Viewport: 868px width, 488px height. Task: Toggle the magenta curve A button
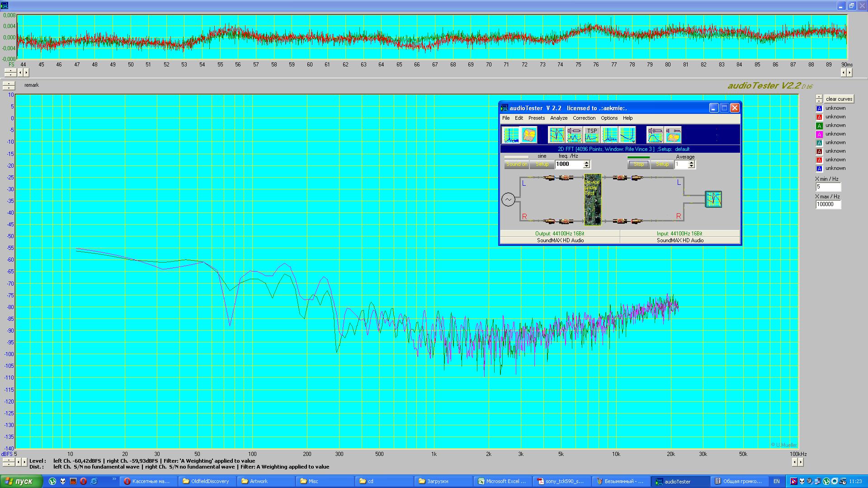819,134
